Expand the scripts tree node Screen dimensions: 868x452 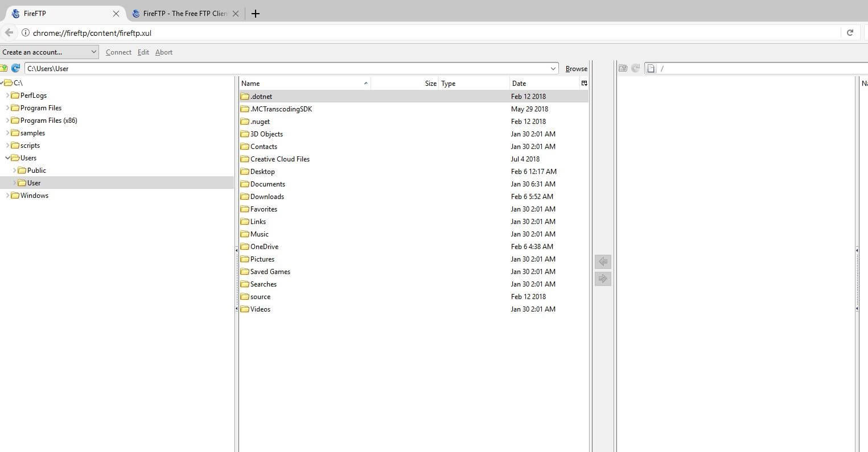(x=7, y=145)
